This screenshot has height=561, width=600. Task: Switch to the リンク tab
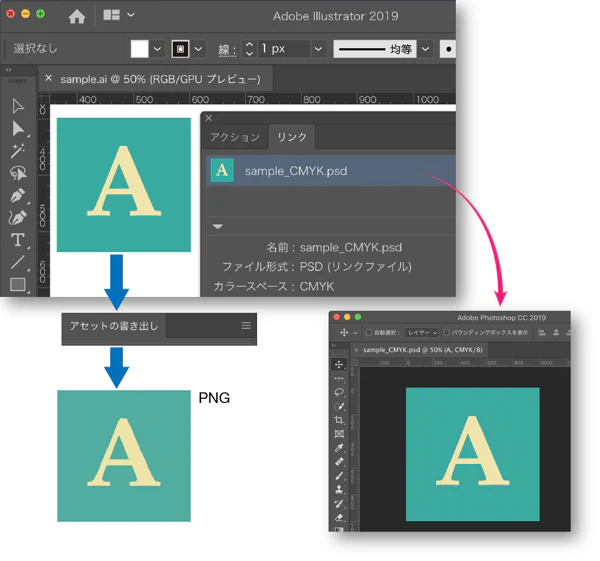point(292,137)
